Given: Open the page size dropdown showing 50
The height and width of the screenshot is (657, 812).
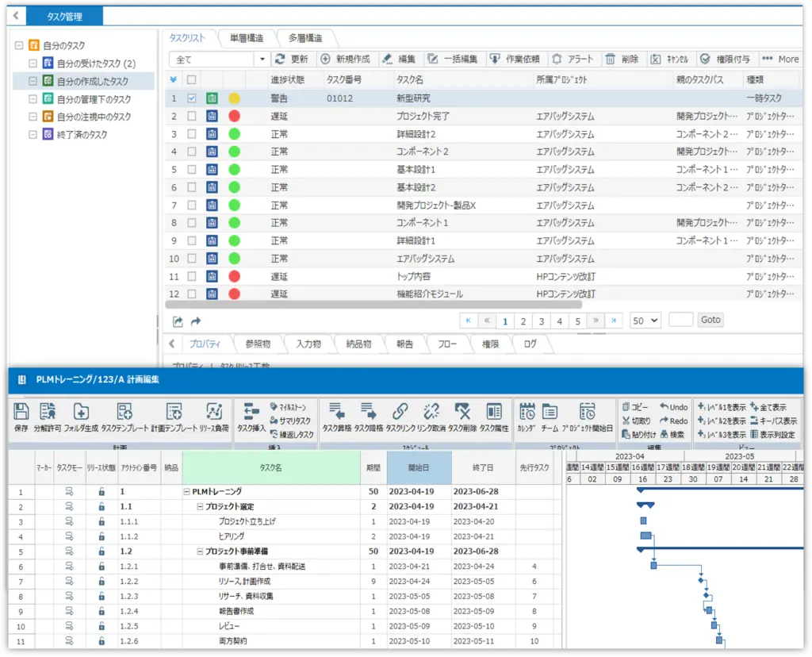Looking at the screenshot, I should 645,321.
